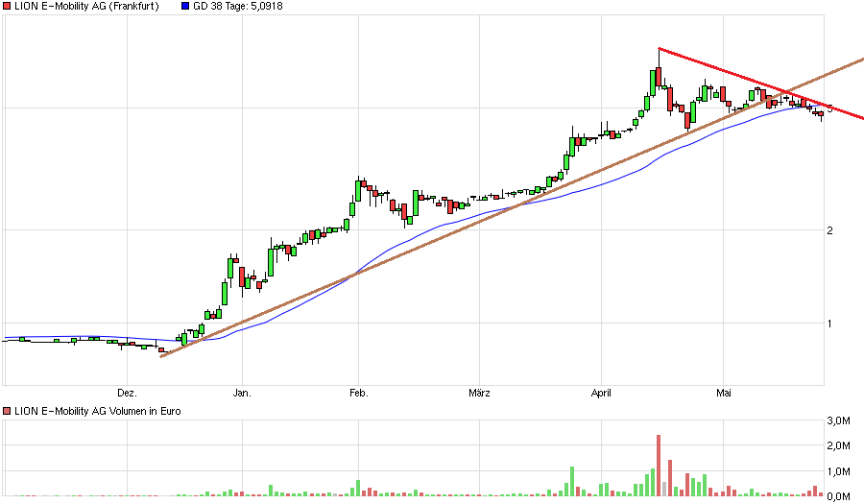Select the 'März' month axis label
This screenshot has height=504, width=864.
[479, 393]
